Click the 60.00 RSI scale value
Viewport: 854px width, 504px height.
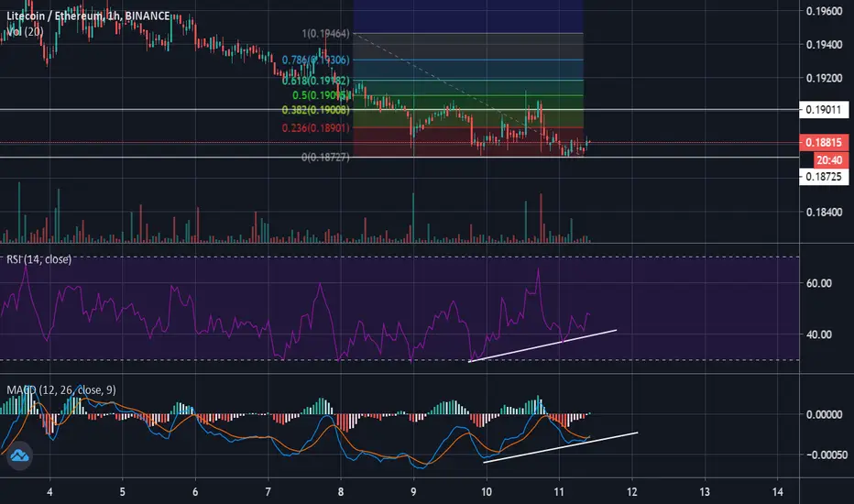[x=818, y=283]
